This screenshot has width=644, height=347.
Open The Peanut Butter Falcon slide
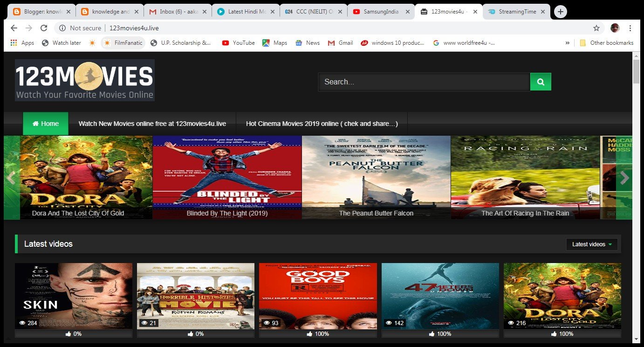click(x=376, y=178)
